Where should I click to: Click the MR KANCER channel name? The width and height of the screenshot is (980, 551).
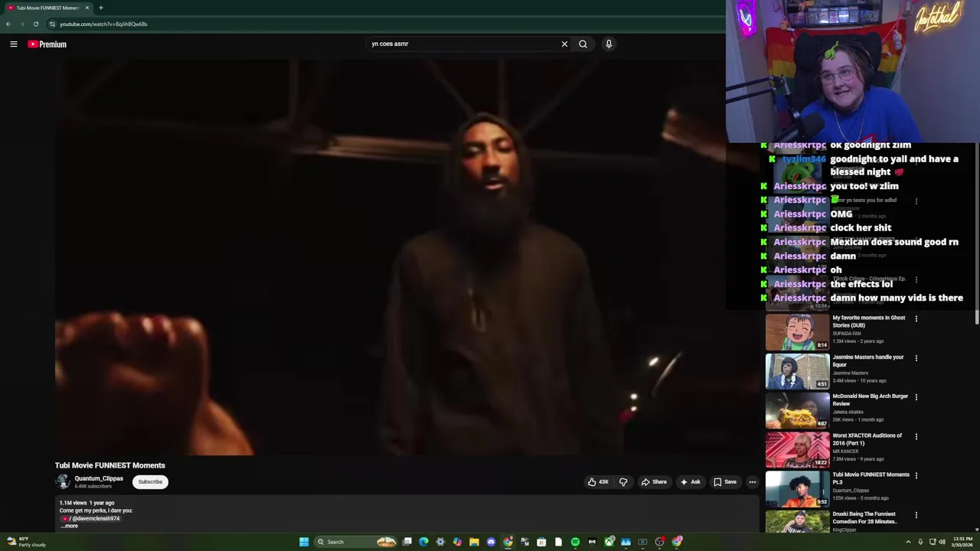[846, 452]
